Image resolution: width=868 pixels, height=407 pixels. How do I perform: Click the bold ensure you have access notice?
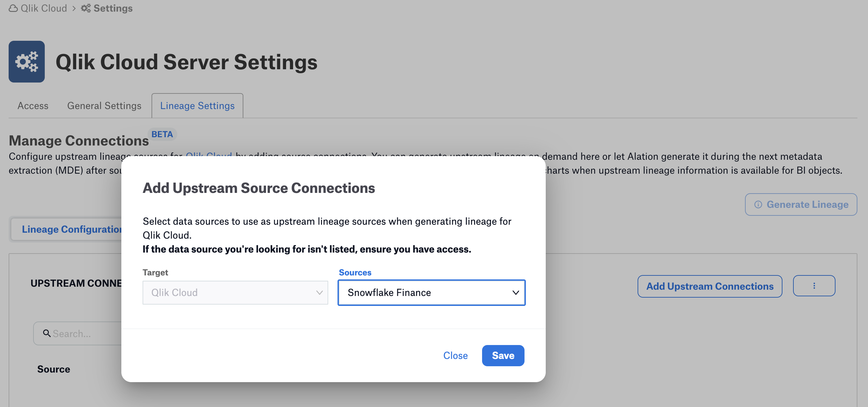click(307, 249)
